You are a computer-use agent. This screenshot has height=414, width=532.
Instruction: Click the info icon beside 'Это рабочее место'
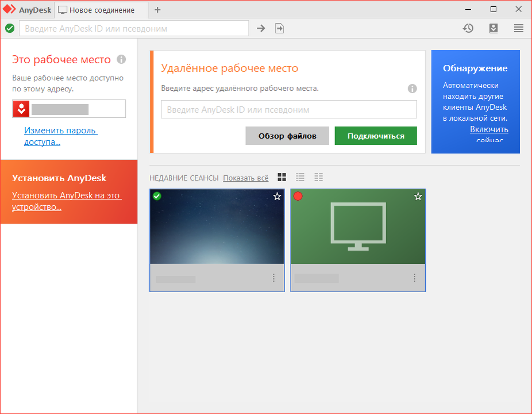click(121, 59)
